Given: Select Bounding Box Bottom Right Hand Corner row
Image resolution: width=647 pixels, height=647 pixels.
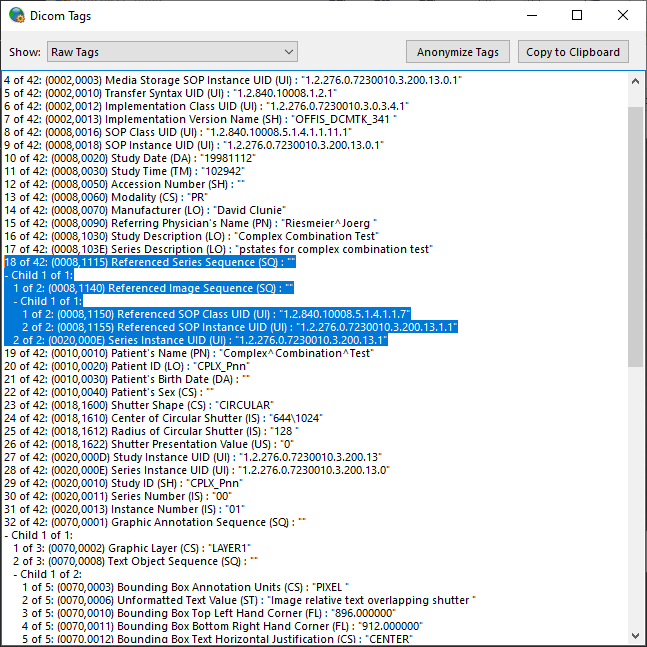Looking at the screenshot, I should (x=222, y=626).
